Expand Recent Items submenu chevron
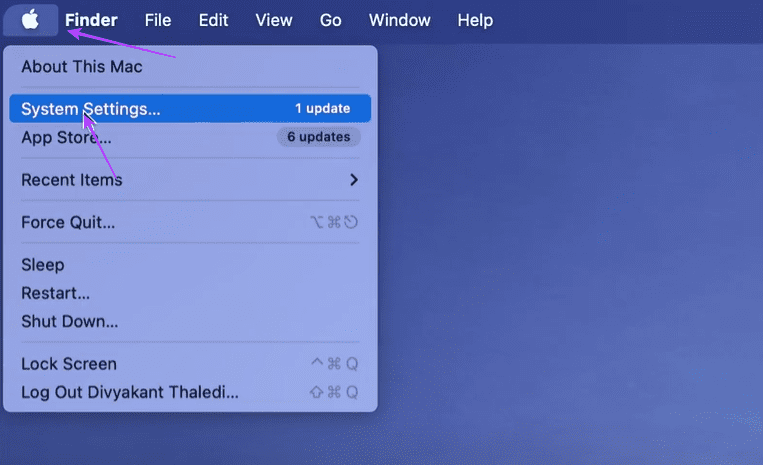This screenshot has width=763, height=465. [354, 180]
